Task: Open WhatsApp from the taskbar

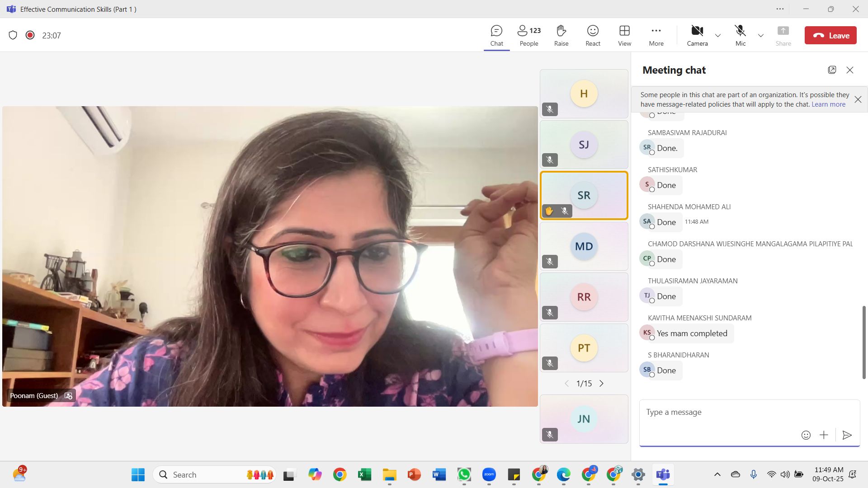Action: coord(464,474)
